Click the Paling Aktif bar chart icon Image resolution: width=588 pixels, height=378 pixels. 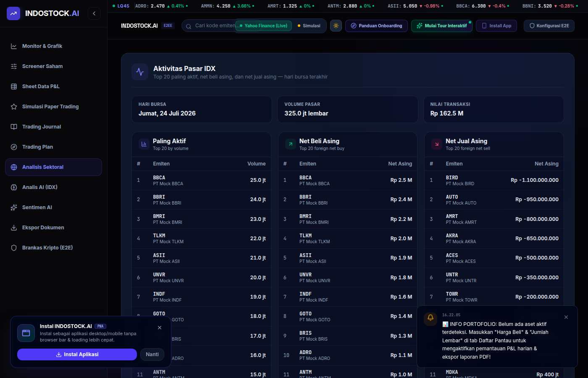[144, 144]
